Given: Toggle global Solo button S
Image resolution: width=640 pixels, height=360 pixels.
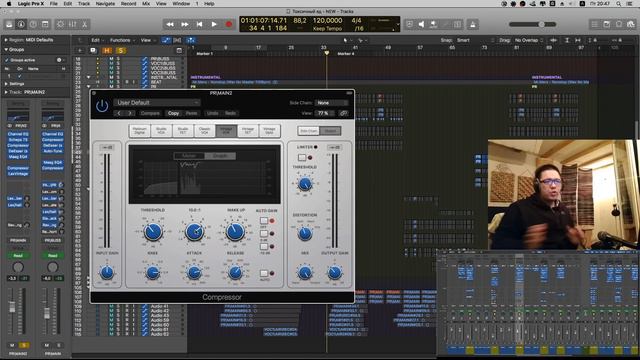Looking at the screenshot, I should 121,51.
